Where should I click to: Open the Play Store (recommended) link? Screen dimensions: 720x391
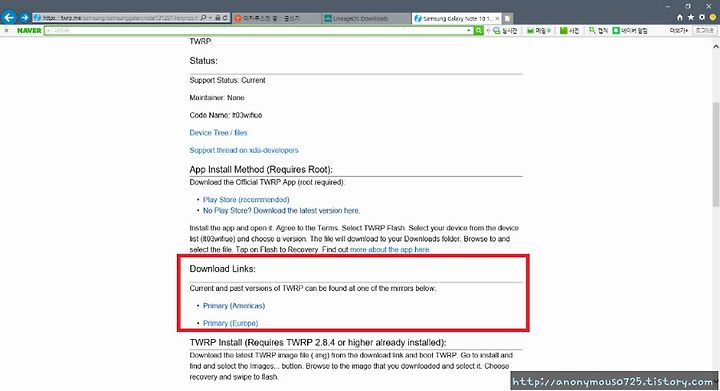point(246,200)
